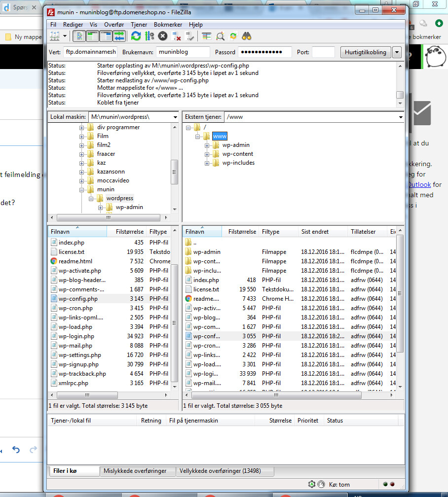448x497 pixels.
Task: Click green extension icon in browser
Action: pyautogui.click(x=439, y=23)
